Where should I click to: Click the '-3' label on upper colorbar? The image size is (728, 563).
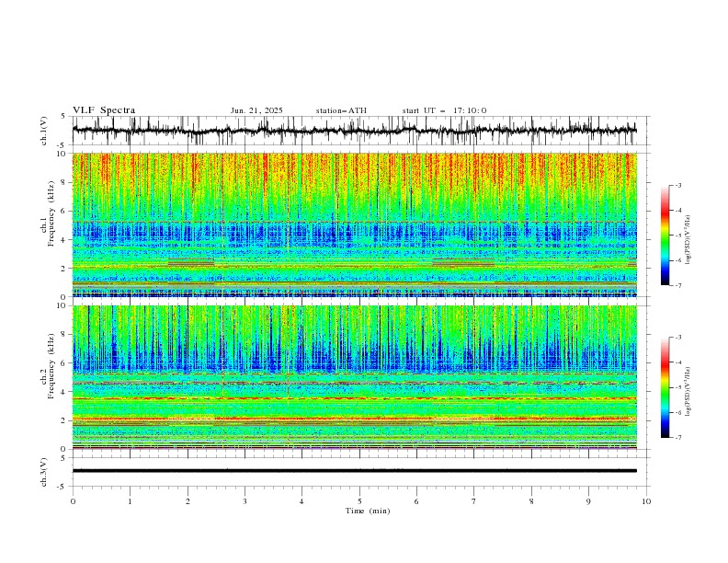pyautogui.click(x=677, y=185)
